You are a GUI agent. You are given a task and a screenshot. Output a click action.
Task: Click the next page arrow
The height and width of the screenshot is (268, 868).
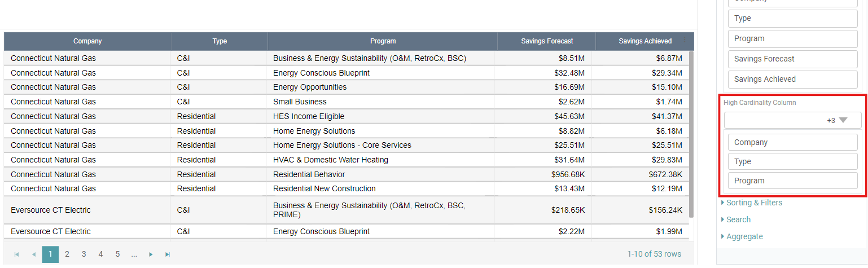151,254
